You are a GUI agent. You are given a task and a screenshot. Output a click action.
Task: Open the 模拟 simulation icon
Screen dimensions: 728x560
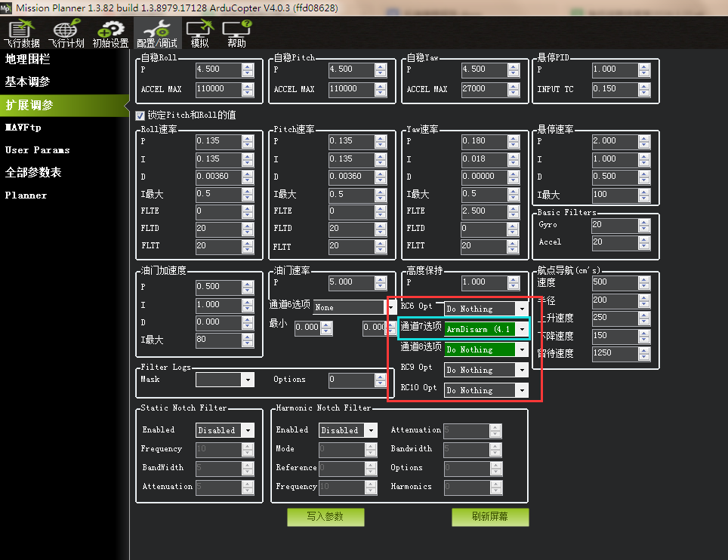pyautogui.click(x=199, y=33)
